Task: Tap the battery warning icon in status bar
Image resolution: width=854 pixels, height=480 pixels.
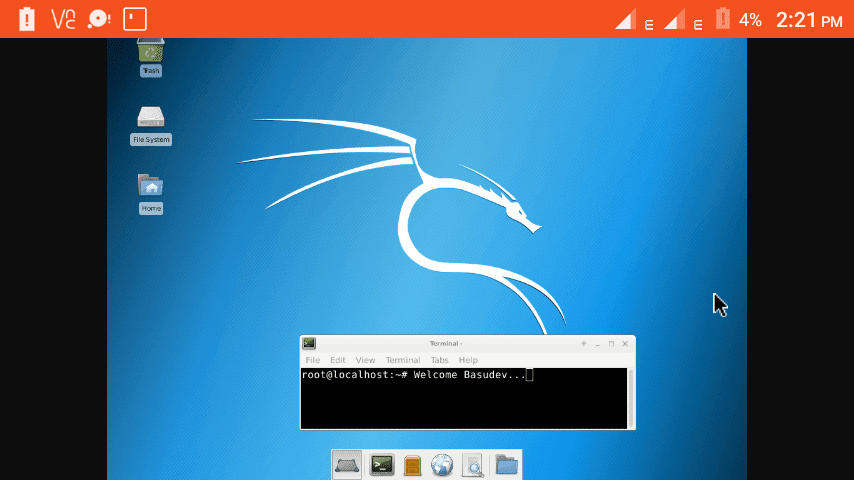Action: point(27,19)
